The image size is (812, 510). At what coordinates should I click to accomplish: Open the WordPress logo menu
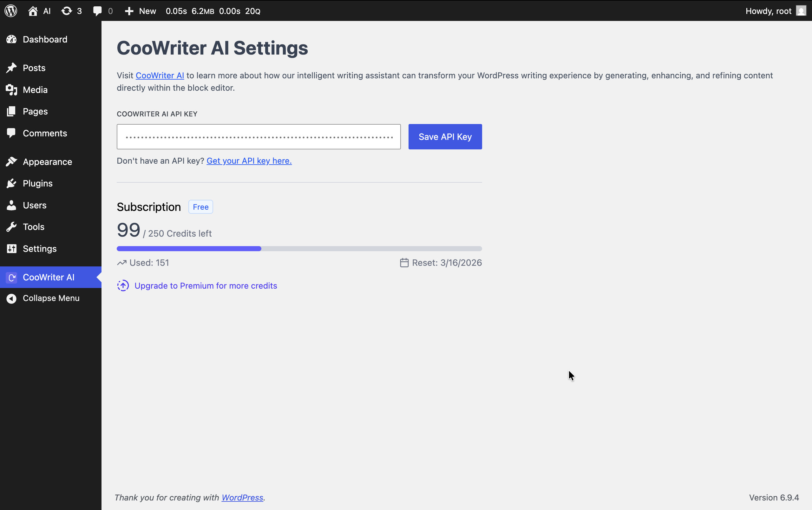(11, 11)
